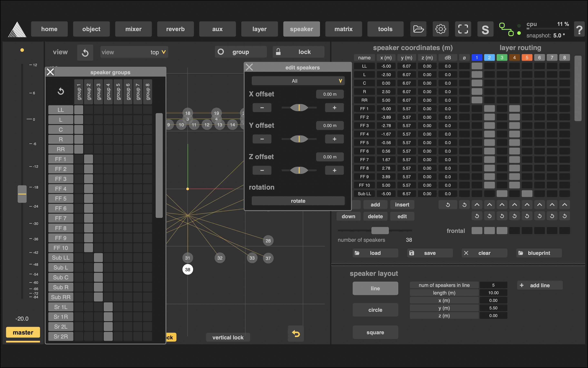Increase X offset with plus button
Image resolution: width=588 pixels, height=368 pixels.
pos(334,108)
